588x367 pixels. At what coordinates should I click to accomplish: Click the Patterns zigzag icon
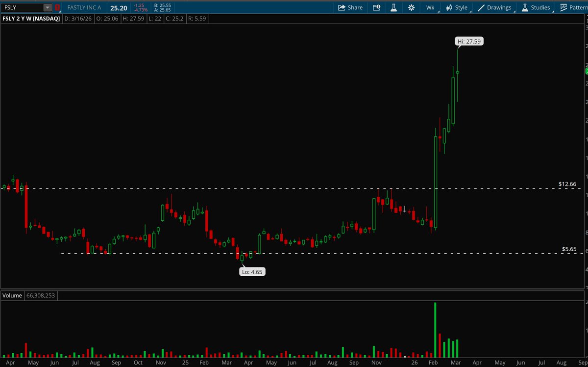click(563, 7)
